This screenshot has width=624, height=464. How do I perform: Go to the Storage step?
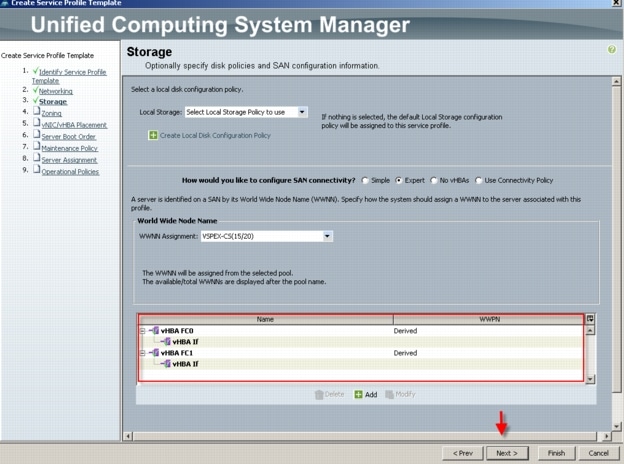53,102
